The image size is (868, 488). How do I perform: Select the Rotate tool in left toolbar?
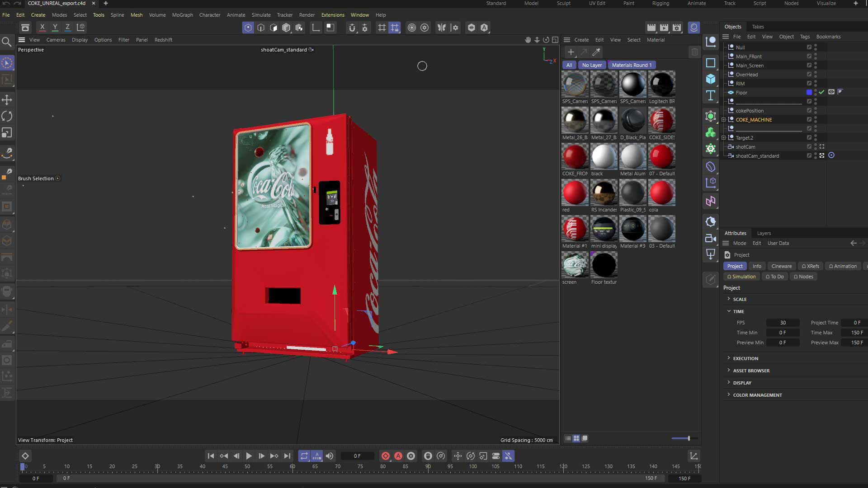pyautogui.click(x=7, y=116)
